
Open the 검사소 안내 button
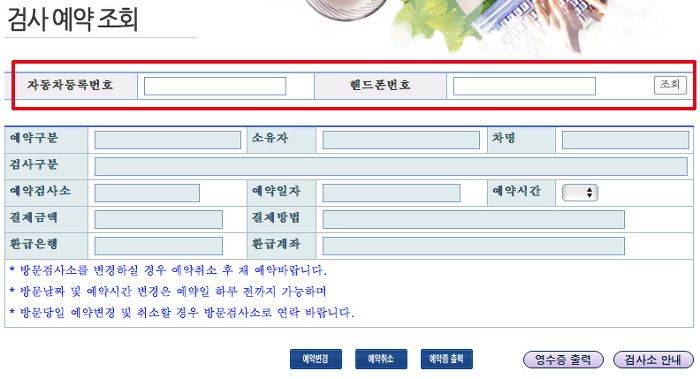coord(653,360)
